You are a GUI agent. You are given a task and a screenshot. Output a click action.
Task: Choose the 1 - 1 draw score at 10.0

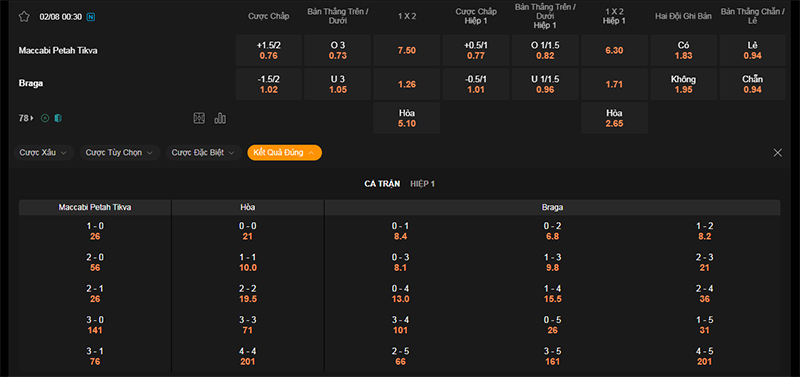(x=248, y=262)
